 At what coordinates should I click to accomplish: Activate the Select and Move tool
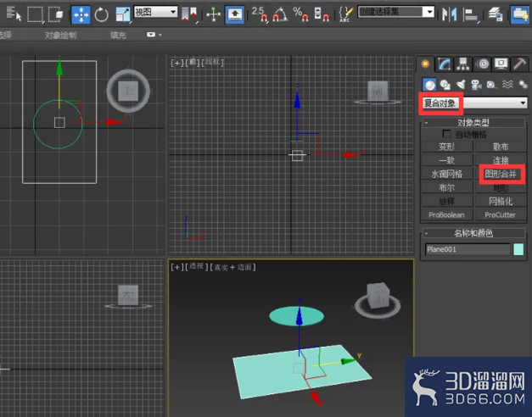pyautogui.click(x=81, y=14)
